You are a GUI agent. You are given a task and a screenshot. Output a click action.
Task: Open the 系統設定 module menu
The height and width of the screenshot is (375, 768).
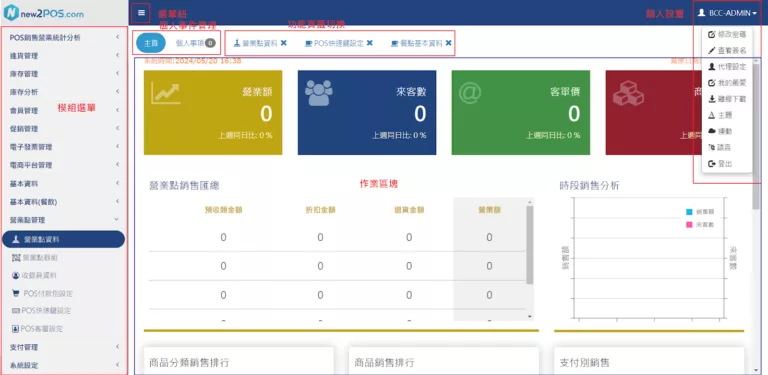64,365
